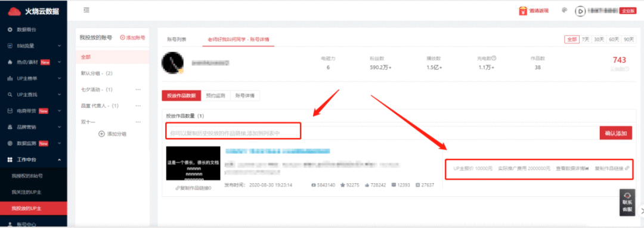Switch to the 账号列表 tab
This screenshot has height=228, width=644.
pyautogui.click(x=177, y=39)
